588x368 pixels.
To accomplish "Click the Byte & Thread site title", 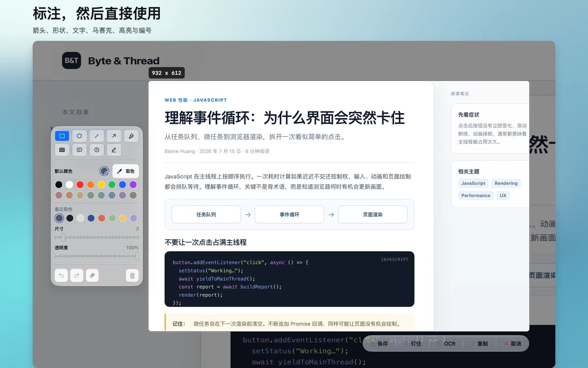I will point(124,61).
